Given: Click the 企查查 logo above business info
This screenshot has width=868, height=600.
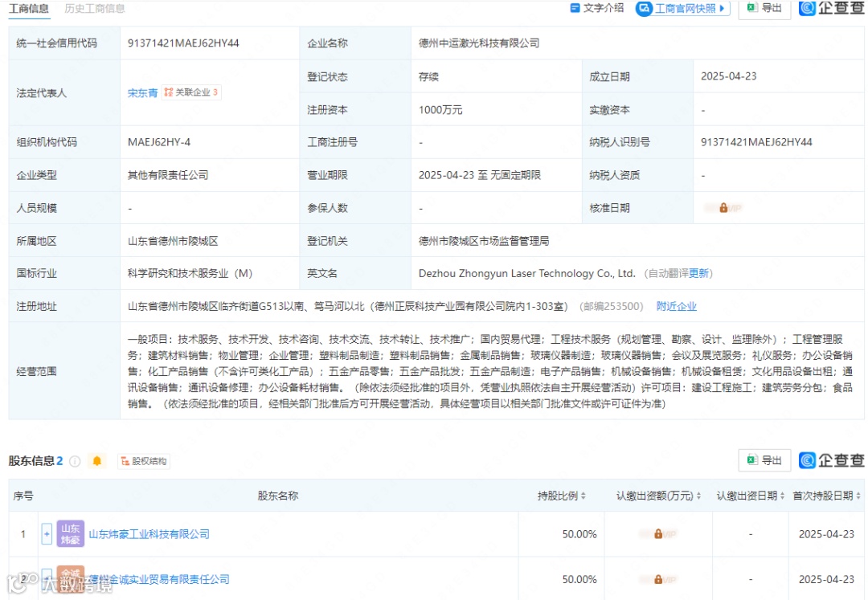Looking at the screenshot, I should (x=831, y=8).
